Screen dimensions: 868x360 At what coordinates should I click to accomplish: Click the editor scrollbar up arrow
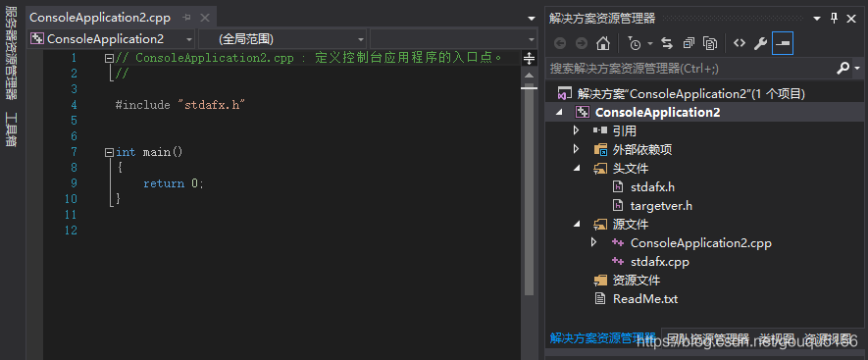pos(529,76)
